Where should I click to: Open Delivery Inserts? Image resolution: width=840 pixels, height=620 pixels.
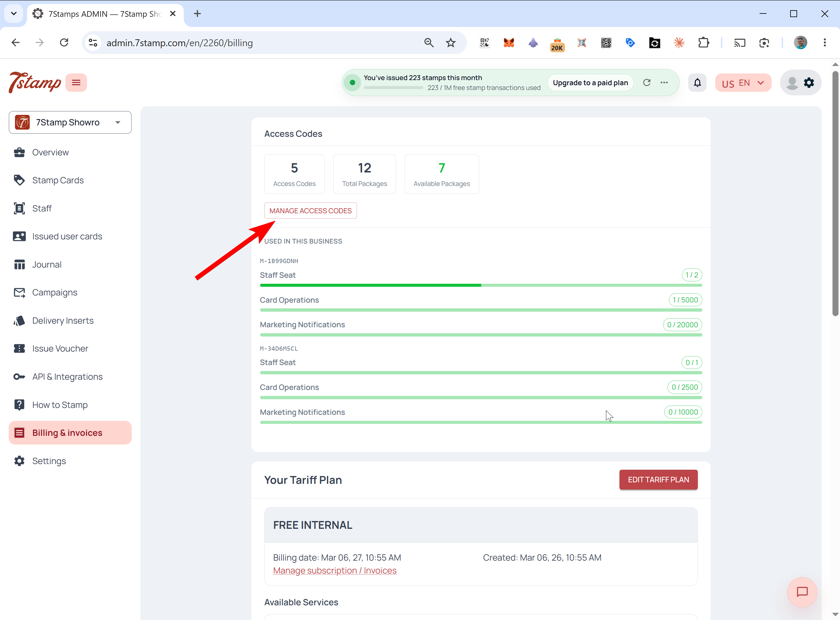(70, 321)
